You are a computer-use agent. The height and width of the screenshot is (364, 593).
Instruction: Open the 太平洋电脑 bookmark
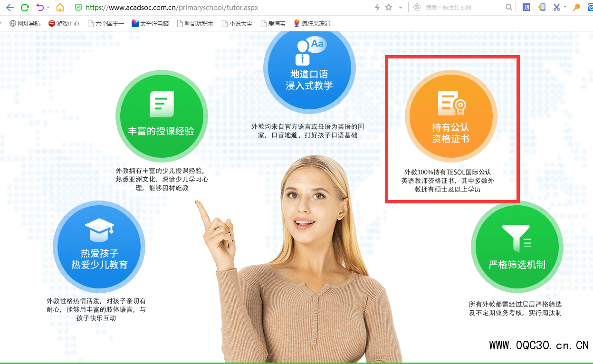click(x=150, y=23)
